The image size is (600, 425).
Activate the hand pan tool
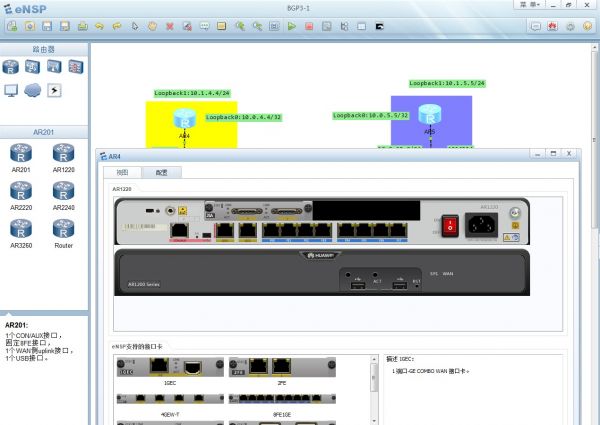[152, 26]
